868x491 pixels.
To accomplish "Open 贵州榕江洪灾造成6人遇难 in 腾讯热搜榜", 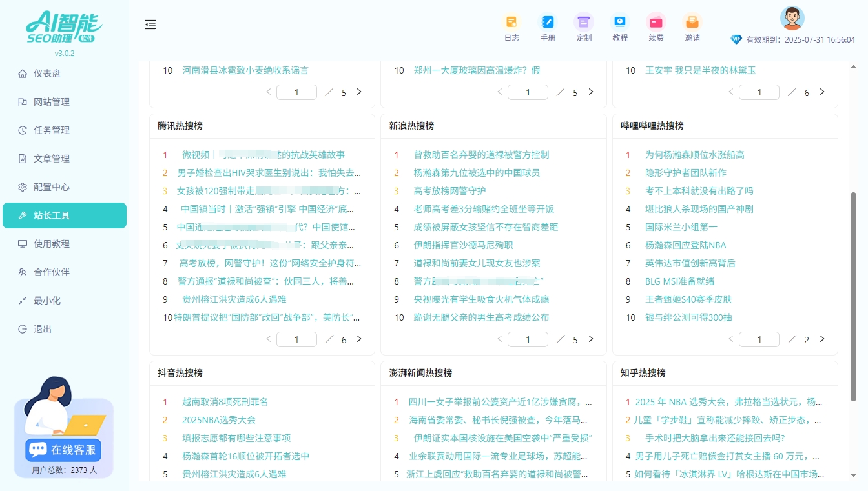I will (234, 299).
